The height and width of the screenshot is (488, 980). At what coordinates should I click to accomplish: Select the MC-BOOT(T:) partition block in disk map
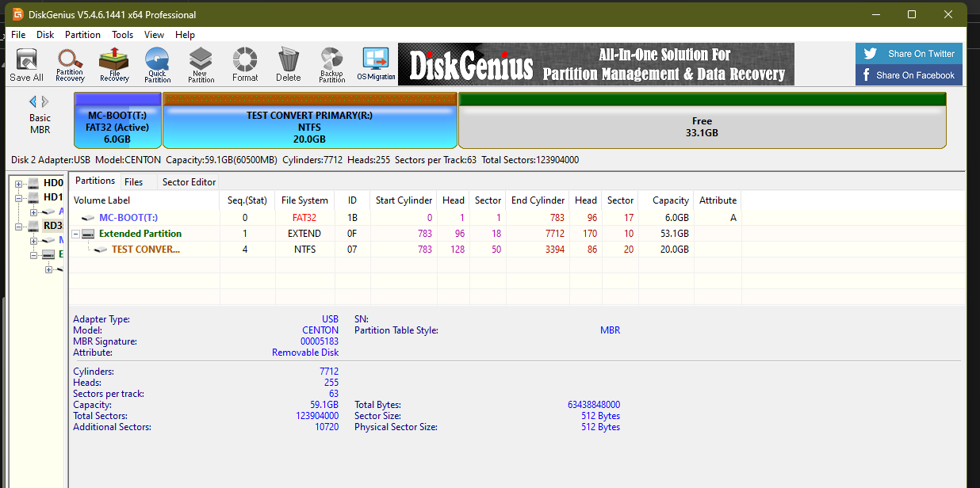coord(117,120)
